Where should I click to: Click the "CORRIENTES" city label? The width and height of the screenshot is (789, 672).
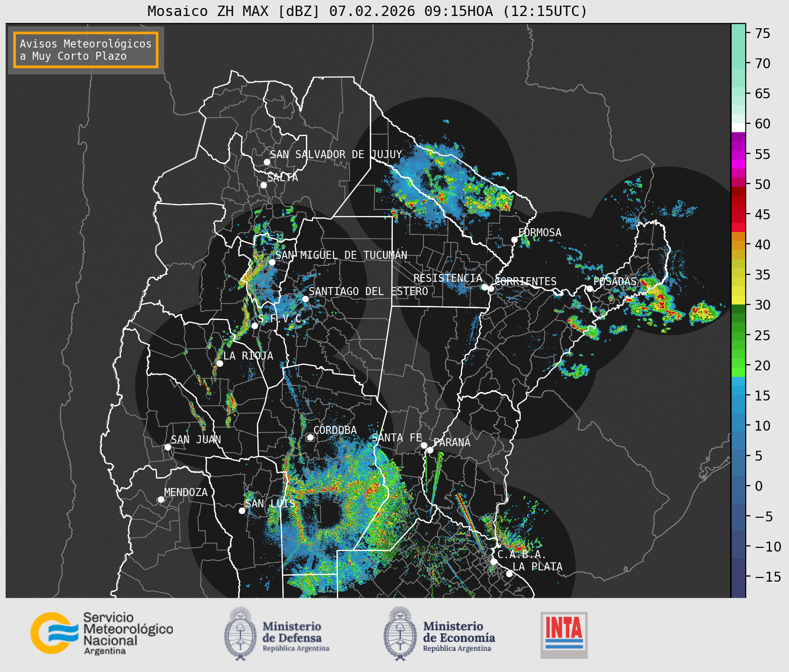(x=526, y=281)
